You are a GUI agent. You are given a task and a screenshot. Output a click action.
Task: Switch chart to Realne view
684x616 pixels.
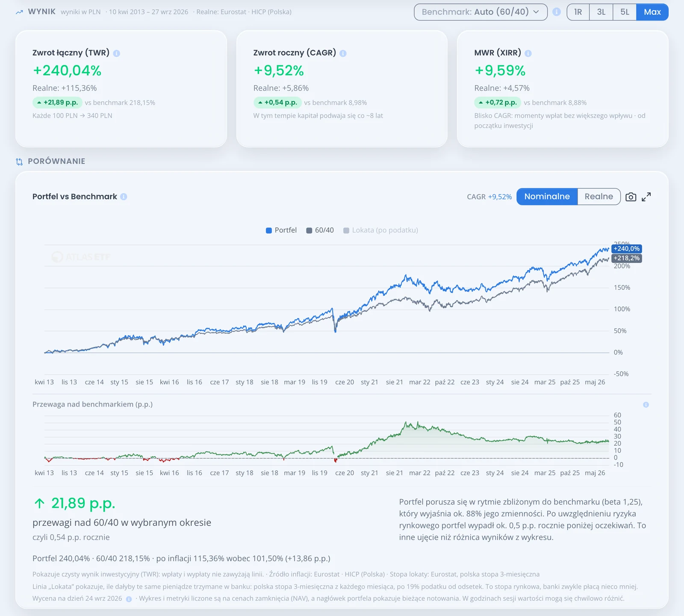point(598,197)
